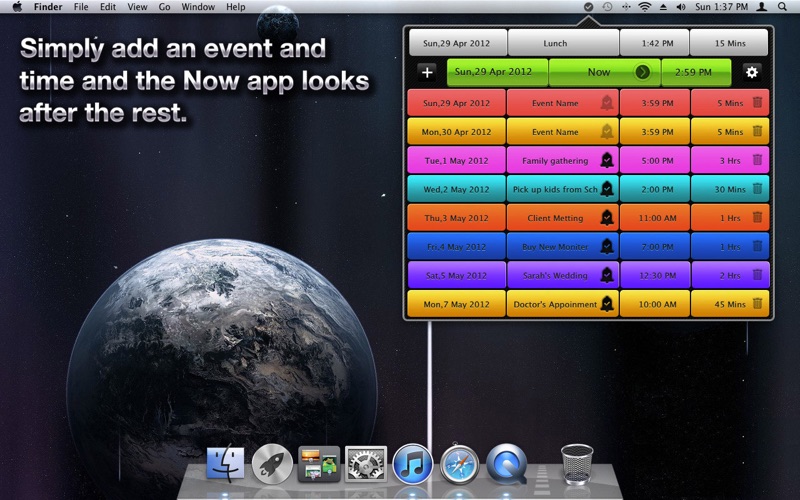Remove the Sarah's Wedding event via trash
The height and width of the screenshot is (500, 800).
coord(757,275)
